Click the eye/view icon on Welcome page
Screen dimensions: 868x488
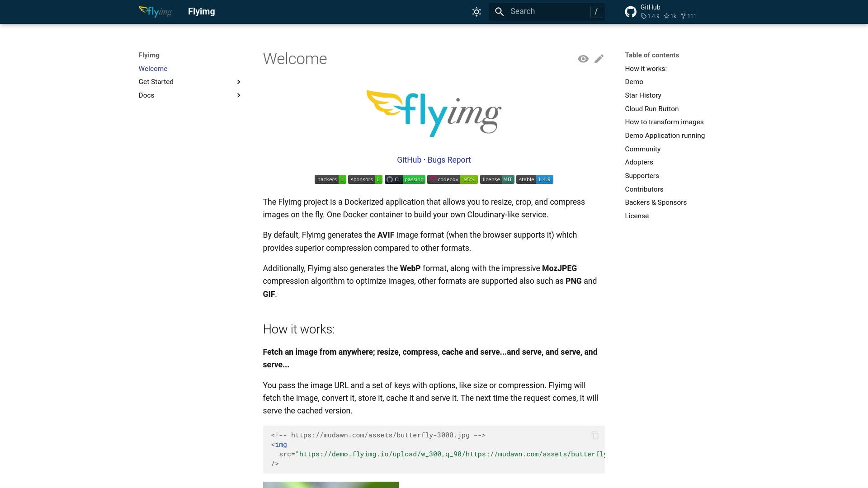tap(583, 58)
